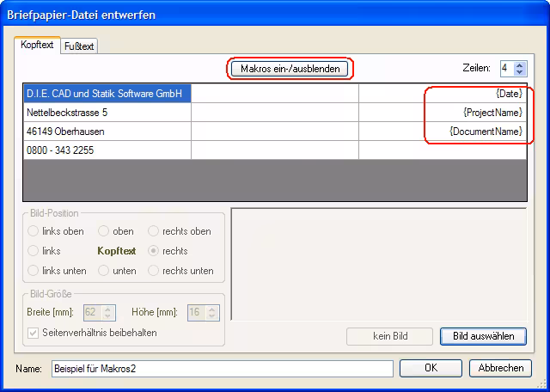Select the D.I.E. CAD und Statik cell

click(107, 94)
